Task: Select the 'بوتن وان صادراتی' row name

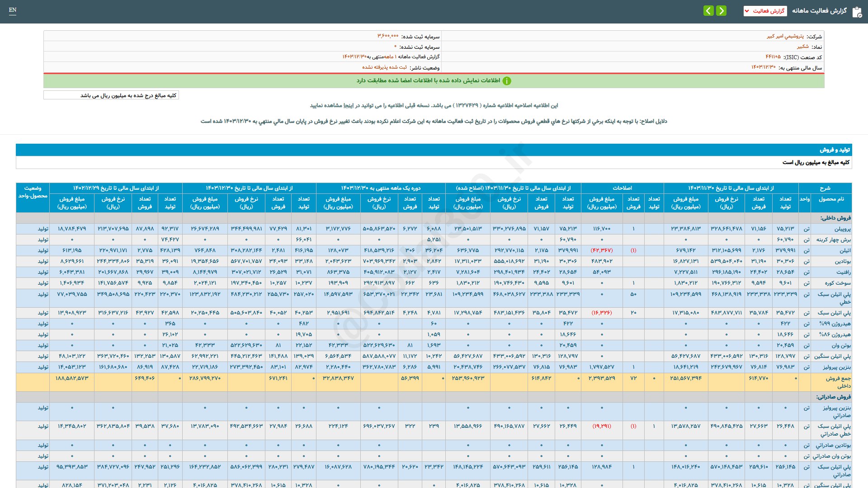Action: 831,456
